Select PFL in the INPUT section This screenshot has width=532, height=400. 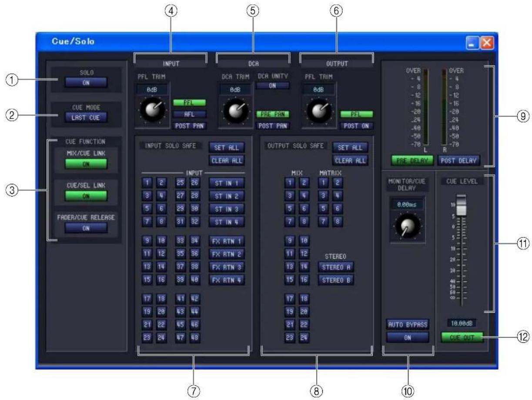[189, 103]
